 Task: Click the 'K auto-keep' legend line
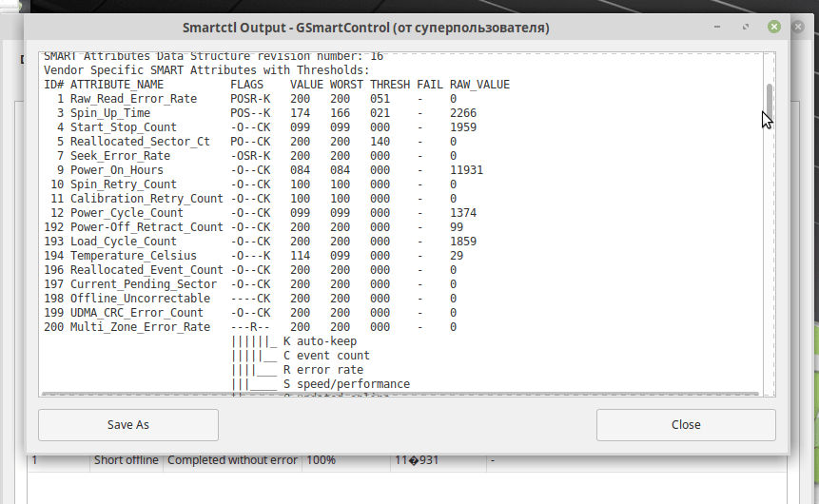coord(321,341)
